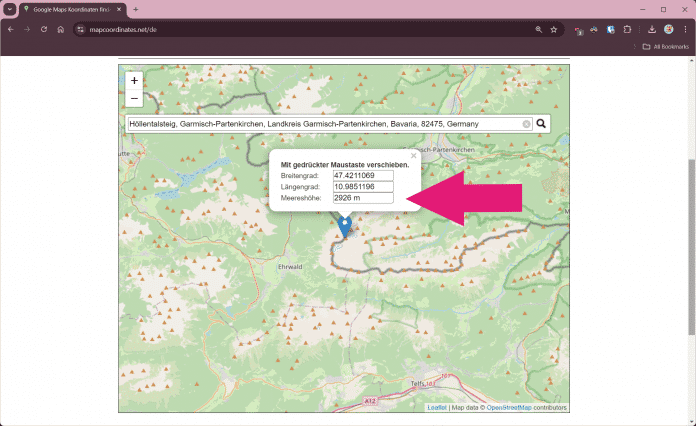
Task: Click the Breitengrad latitude field
Action: tap(362, 175)
